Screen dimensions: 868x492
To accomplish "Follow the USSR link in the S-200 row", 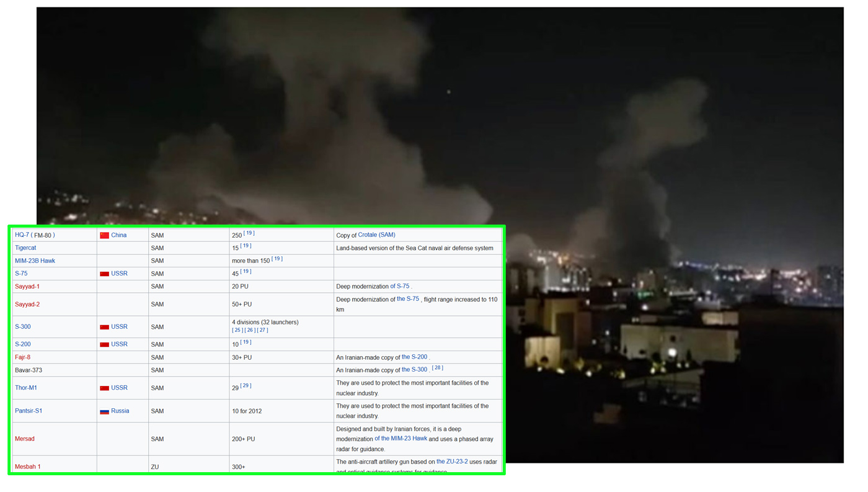I will 119,344.
